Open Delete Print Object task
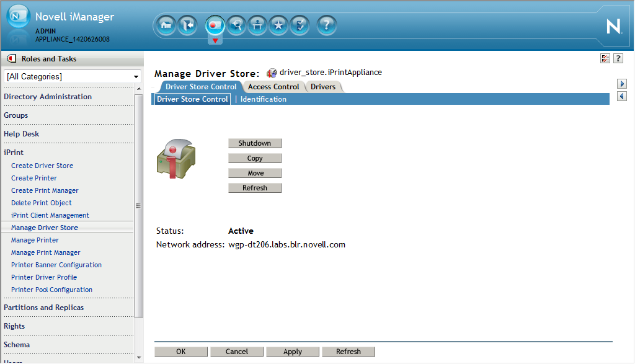The image size is (635, 364). pyautogui.click(x=42, y=203)
